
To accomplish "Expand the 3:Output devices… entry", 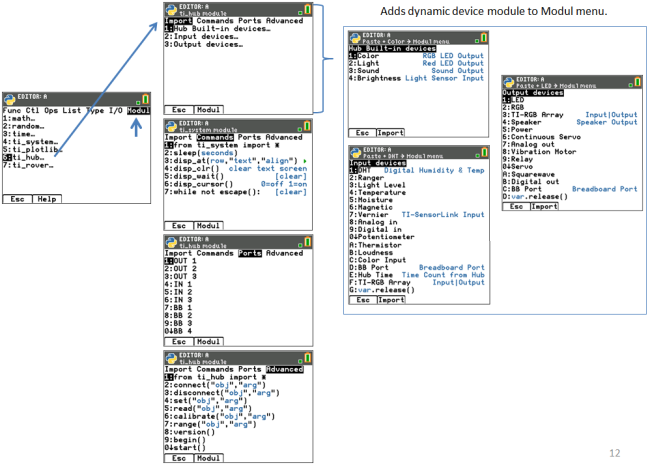I will 208,45.
